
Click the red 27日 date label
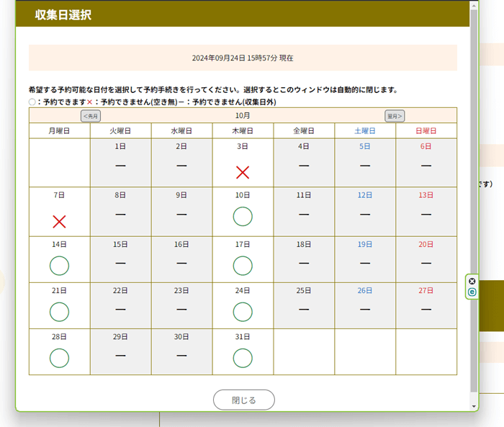426,291
